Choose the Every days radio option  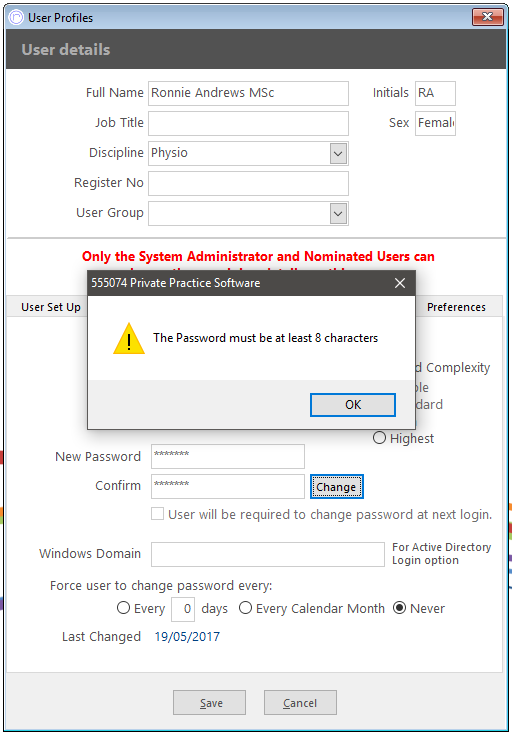123,608
